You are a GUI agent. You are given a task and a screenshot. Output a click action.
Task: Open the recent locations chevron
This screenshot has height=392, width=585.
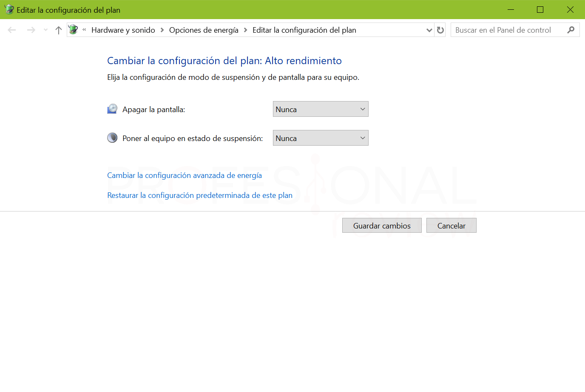tap(46, 30)
